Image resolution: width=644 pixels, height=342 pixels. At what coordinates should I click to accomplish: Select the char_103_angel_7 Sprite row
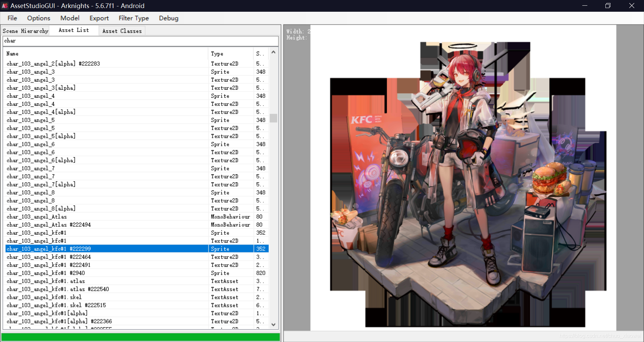[137, 168]
